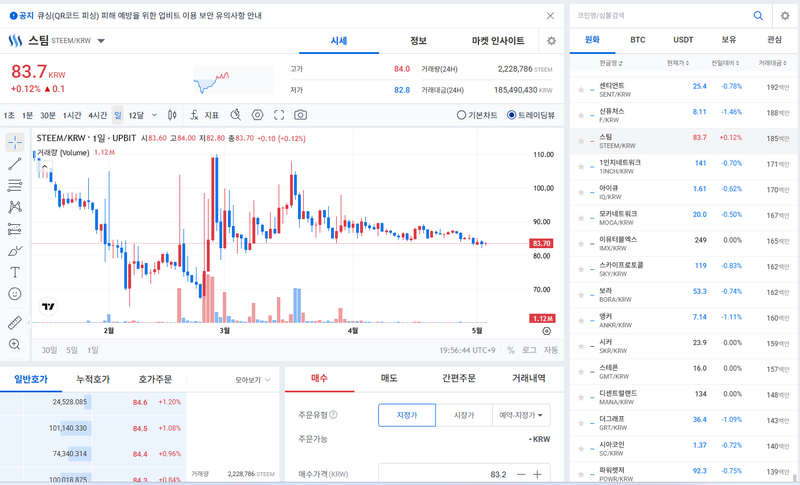The image size is (800, 485).
Task: Switch to the 매도 sell tab
Action: coord(389,378)
